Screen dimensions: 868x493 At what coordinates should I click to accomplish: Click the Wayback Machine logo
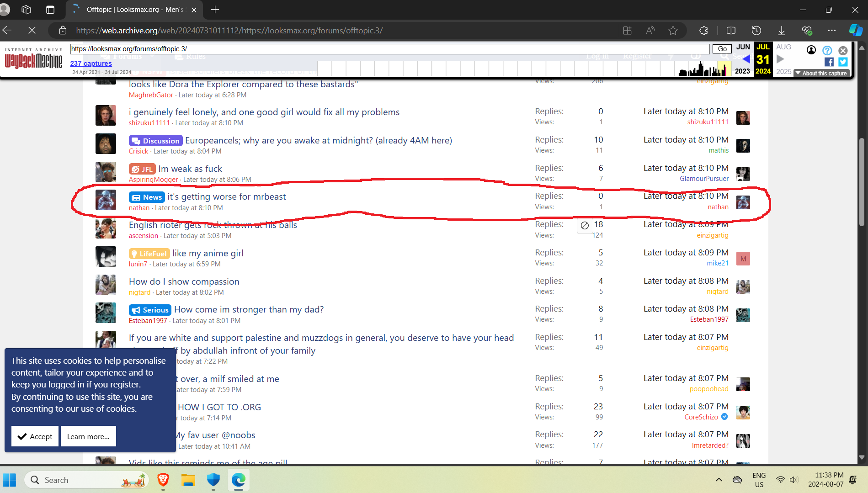tap(33, 59)
